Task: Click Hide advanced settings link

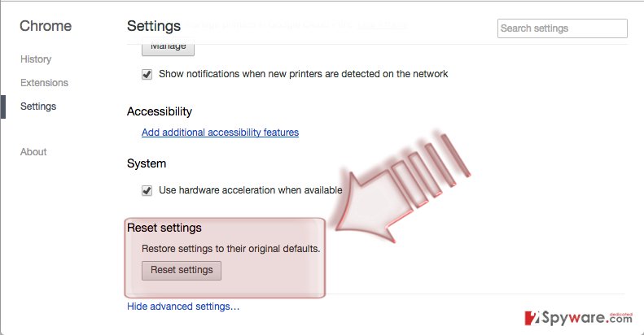Action: (x=183, y=307)
